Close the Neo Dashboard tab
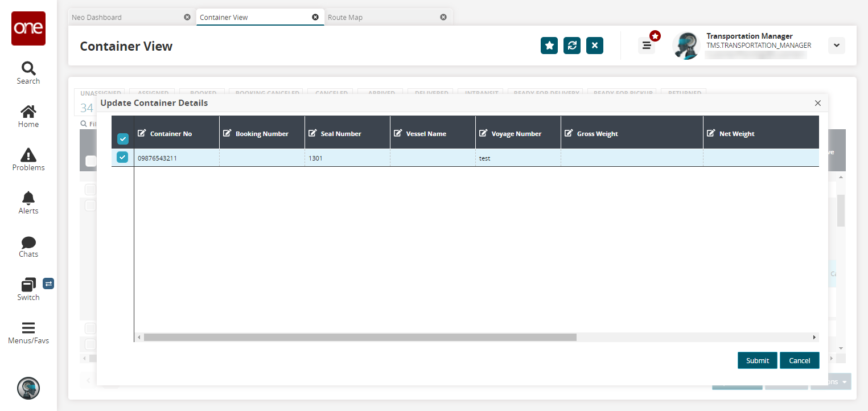 point(187,17)
